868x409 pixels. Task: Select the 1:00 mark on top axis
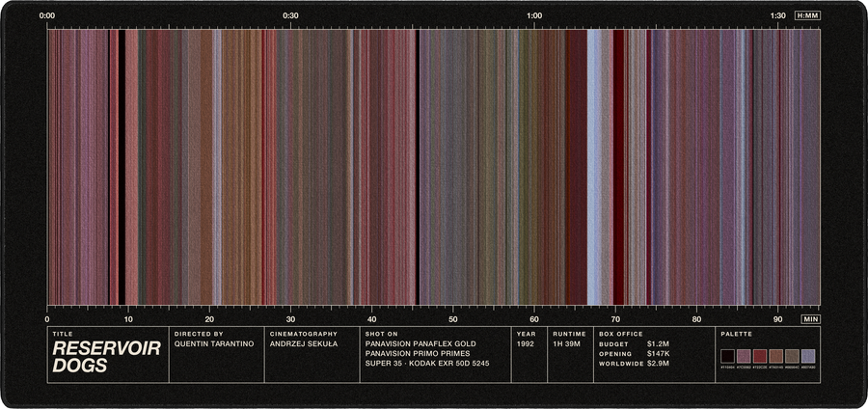(x=534, y=15)
